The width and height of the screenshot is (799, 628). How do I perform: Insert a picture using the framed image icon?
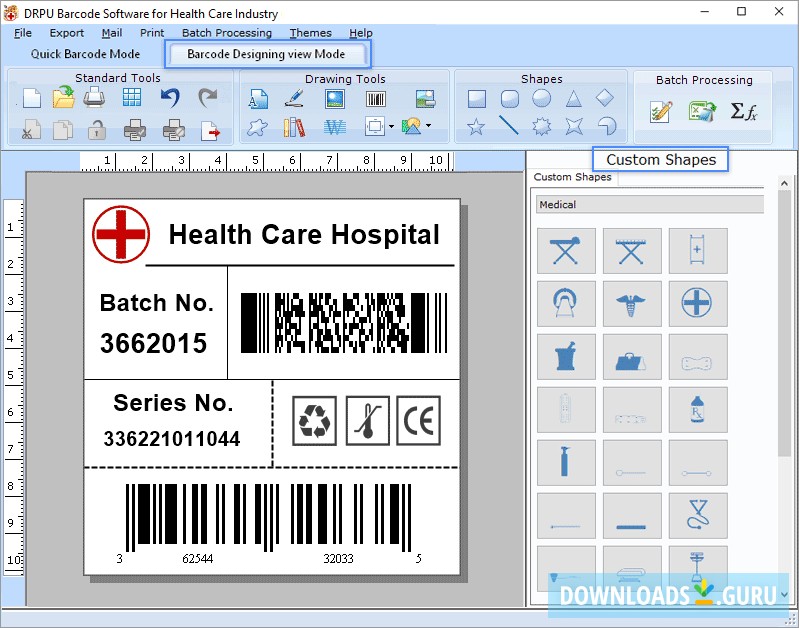[335, 98]
